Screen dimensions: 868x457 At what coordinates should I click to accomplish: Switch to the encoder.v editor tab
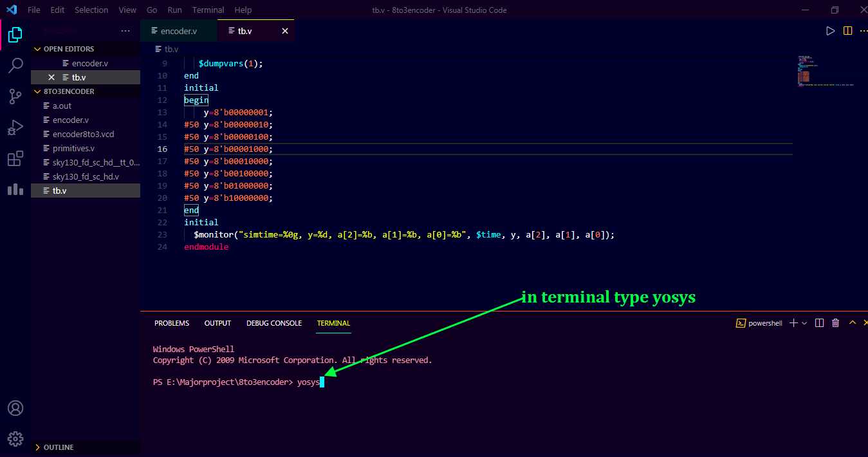[x=179, y=31]
